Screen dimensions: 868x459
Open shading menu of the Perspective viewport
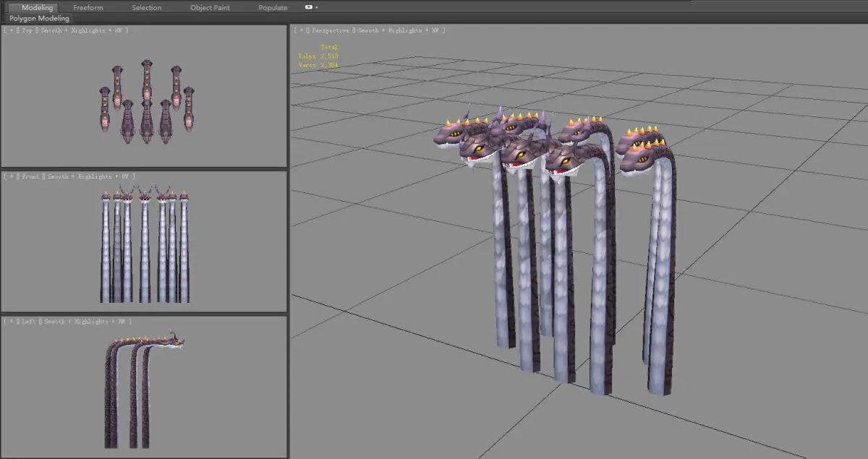pos(397,30)
